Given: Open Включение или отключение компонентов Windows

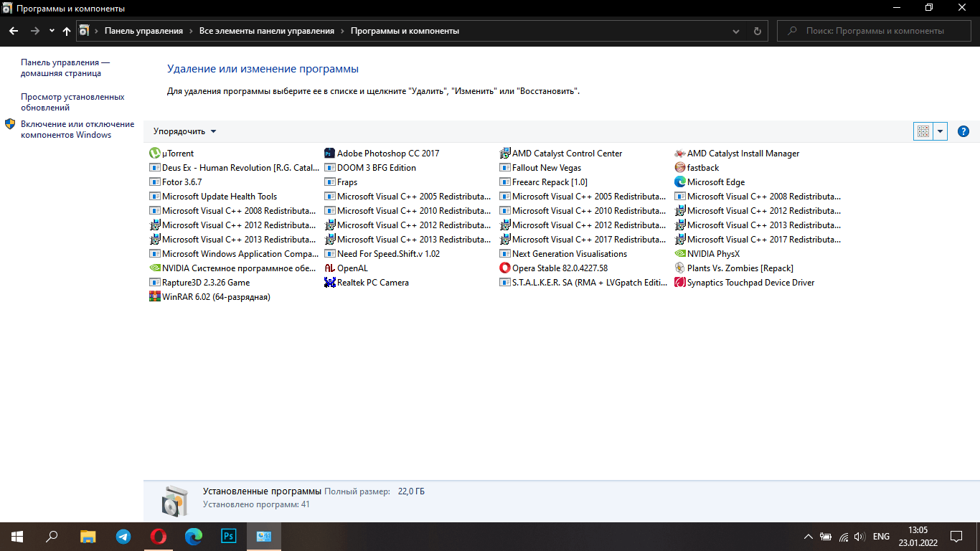Looking at the screenshot, I should point(77,129).
